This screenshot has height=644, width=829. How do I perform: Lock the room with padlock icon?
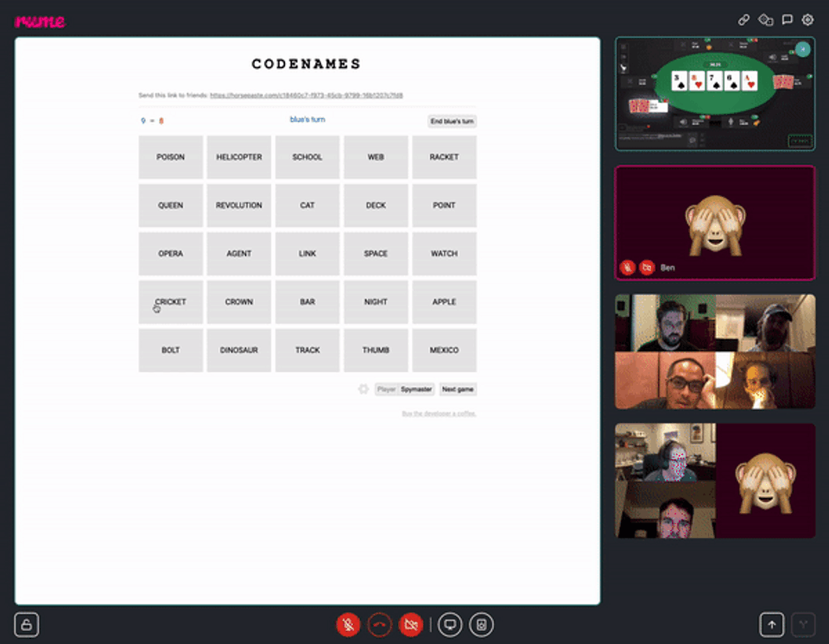27,625
